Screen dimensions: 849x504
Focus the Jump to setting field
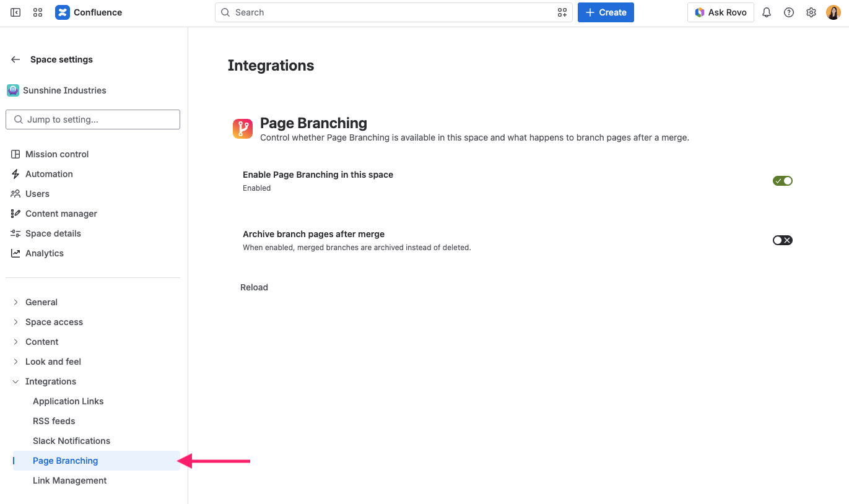point(93,119)
